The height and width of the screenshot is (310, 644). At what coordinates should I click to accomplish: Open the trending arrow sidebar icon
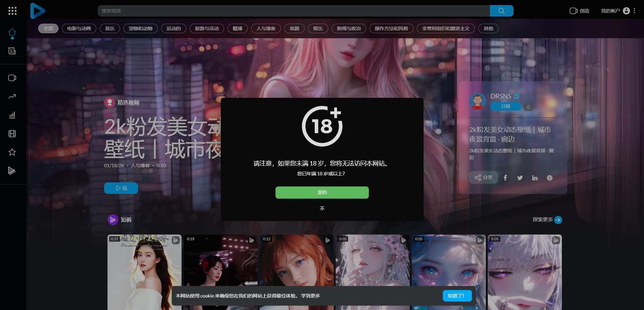pos(12,96)
